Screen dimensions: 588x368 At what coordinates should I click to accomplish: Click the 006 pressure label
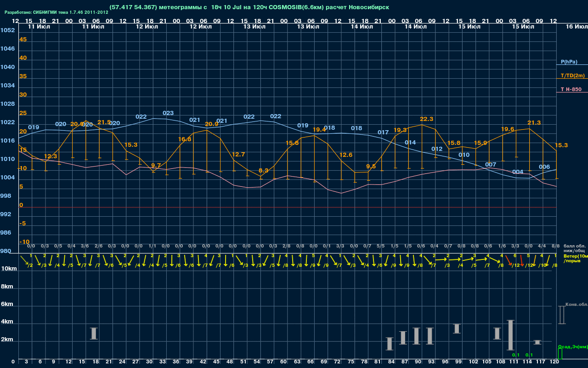544,167
